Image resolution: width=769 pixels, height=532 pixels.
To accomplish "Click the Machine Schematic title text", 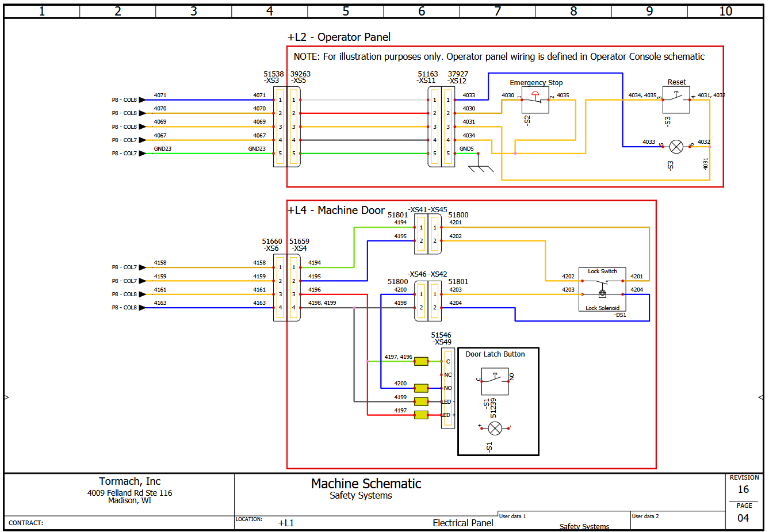I will [x=366, y=484].
